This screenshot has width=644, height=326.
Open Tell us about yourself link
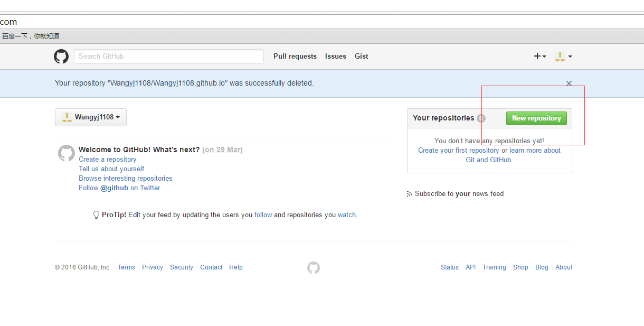(111, 169)
